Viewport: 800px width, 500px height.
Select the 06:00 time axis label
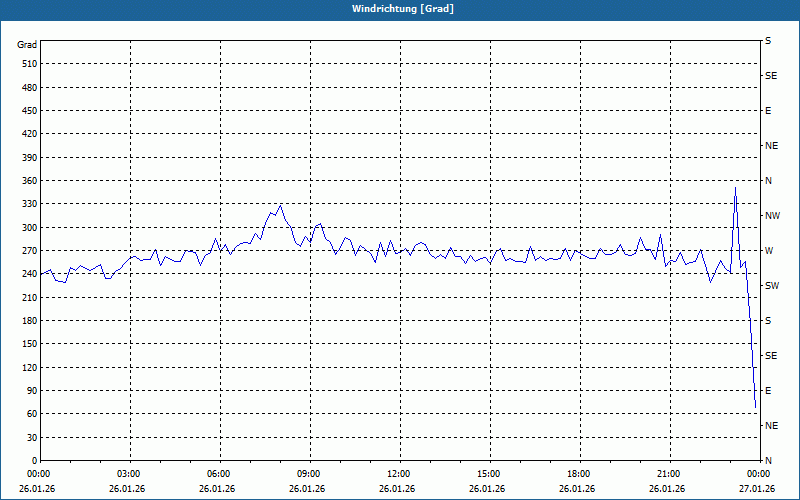(x=219, y=474)
